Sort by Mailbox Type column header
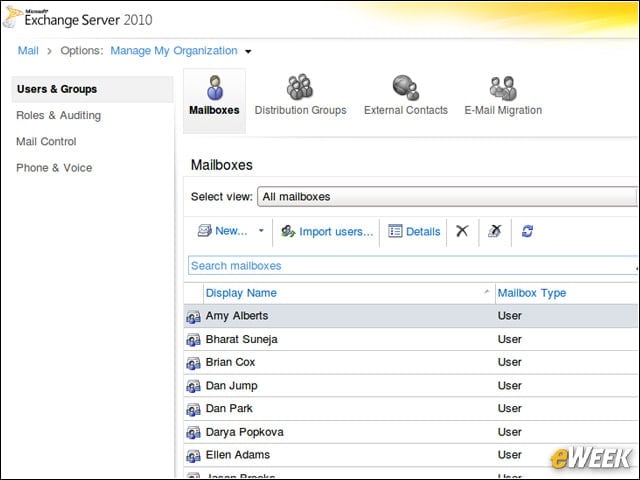This screenshot has height=480, width=640. 532,293
